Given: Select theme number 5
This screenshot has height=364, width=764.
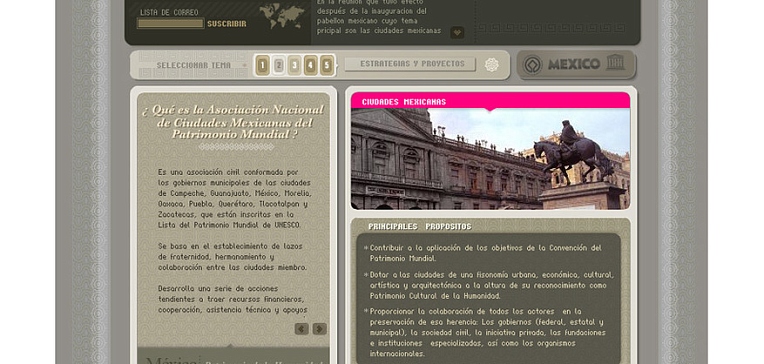Looking at the screenshot, I should click(326, 65).
